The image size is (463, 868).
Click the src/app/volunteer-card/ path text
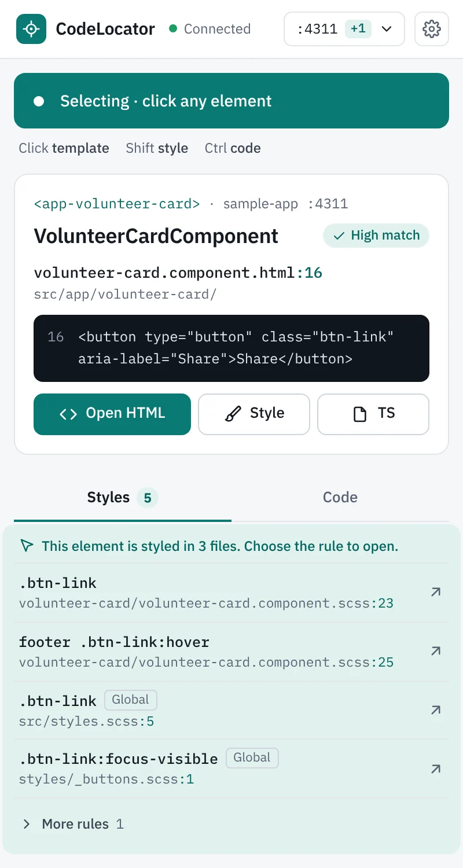(125, 294)
